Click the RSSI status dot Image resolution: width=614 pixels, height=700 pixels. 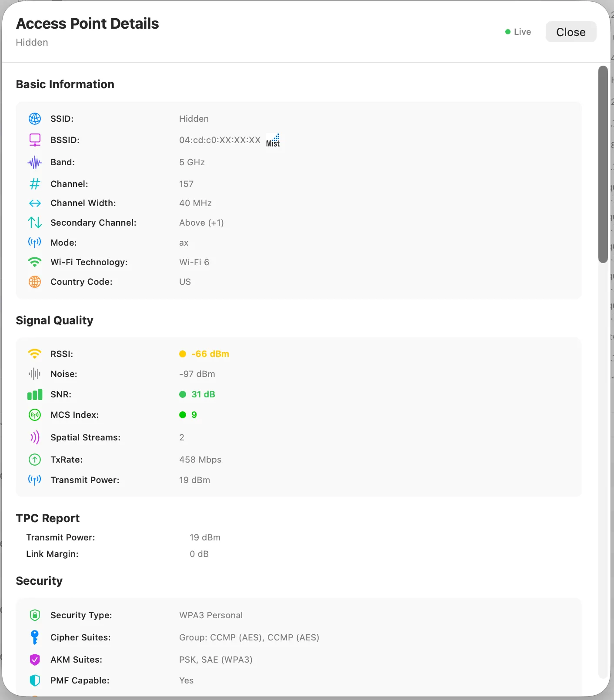183,353
